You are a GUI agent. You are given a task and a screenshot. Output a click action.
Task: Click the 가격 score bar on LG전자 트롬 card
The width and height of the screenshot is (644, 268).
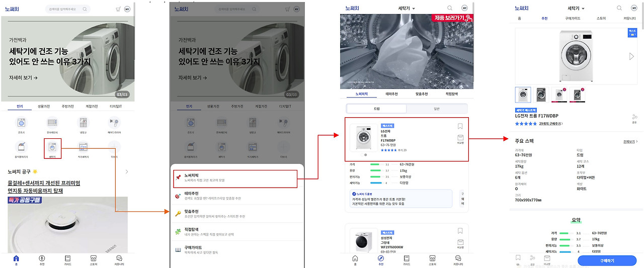(x=375, y=164)
